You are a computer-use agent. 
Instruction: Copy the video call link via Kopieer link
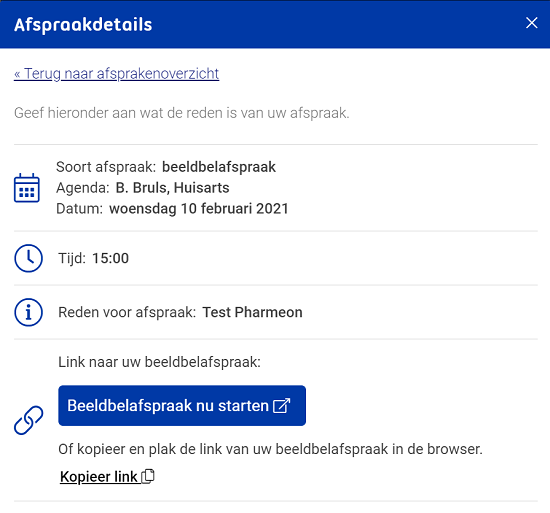point(107,477)
